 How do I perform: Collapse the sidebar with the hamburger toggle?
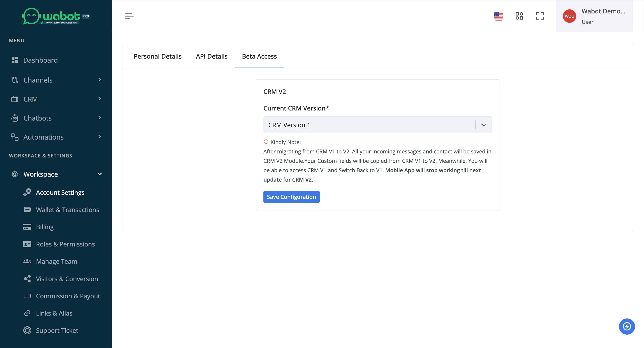pos(129,16)
